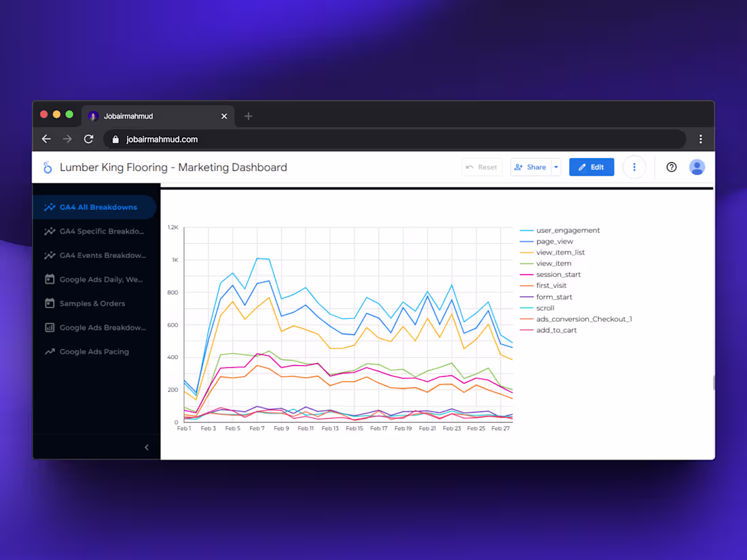Screen dimensions: 747x560
Task: Open the GA4 Events Breakdown report icon
Action: click(48, 255)
